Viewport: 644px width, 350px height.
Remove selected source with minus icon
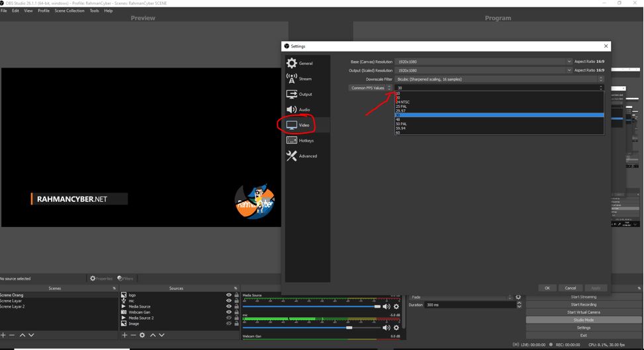133,335
